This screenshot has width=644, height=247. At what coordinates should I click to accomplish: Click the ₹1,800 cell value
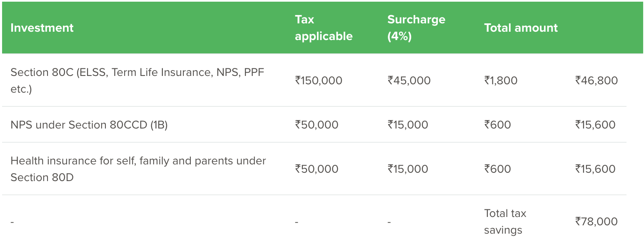[x=501, y=81]
